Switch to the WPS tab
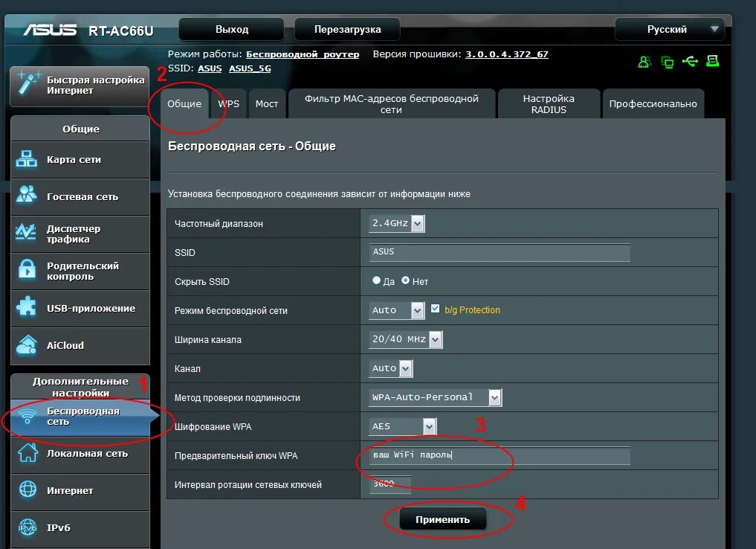756x549 pixels. [x=228, y=103]
